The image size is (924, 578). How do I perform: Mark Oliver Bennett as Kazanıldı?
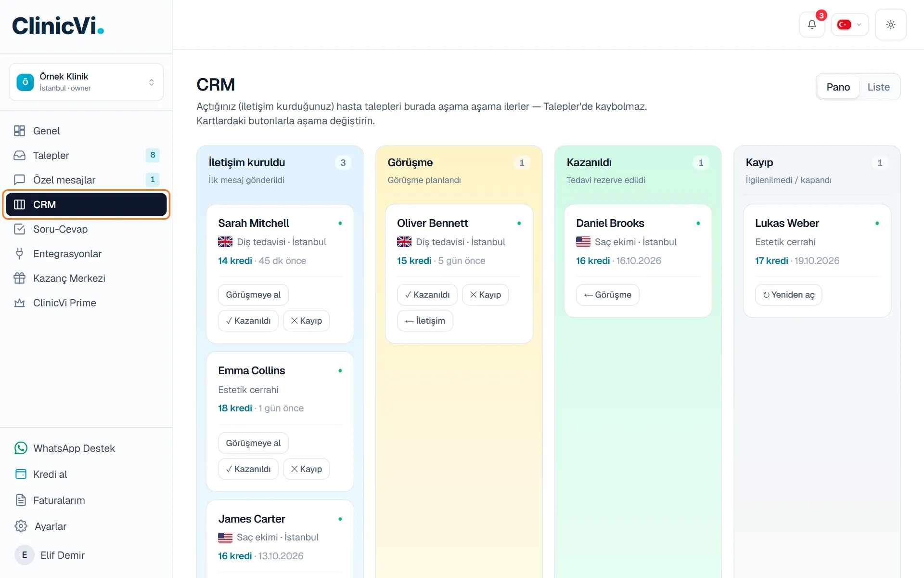pyautogui.click(x=427, y=295)
